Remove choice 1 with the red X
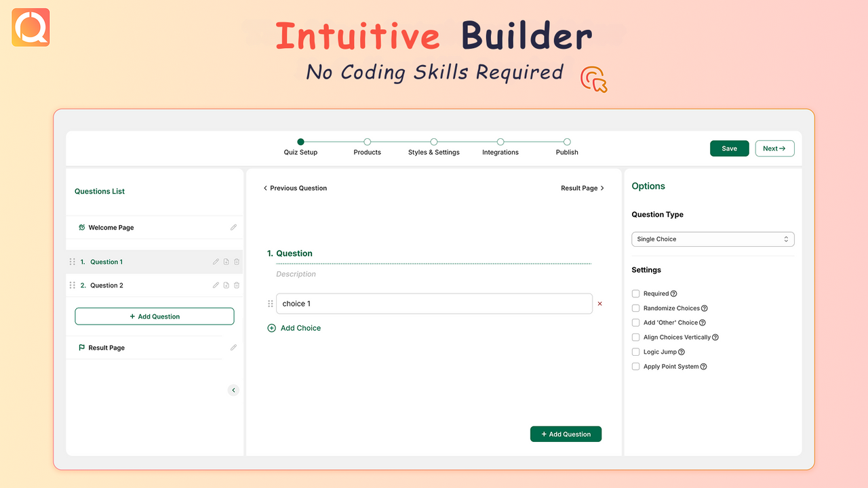 pos(599,304)
